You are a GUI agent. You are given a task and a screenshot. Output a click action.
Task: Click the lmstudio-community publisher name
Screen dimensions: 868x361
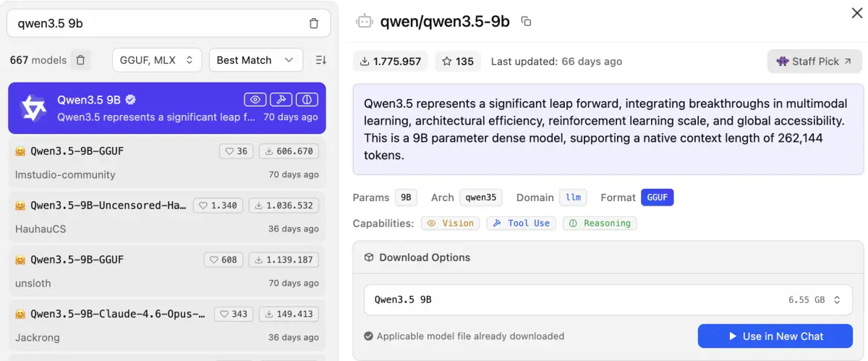tap(65, 175)
